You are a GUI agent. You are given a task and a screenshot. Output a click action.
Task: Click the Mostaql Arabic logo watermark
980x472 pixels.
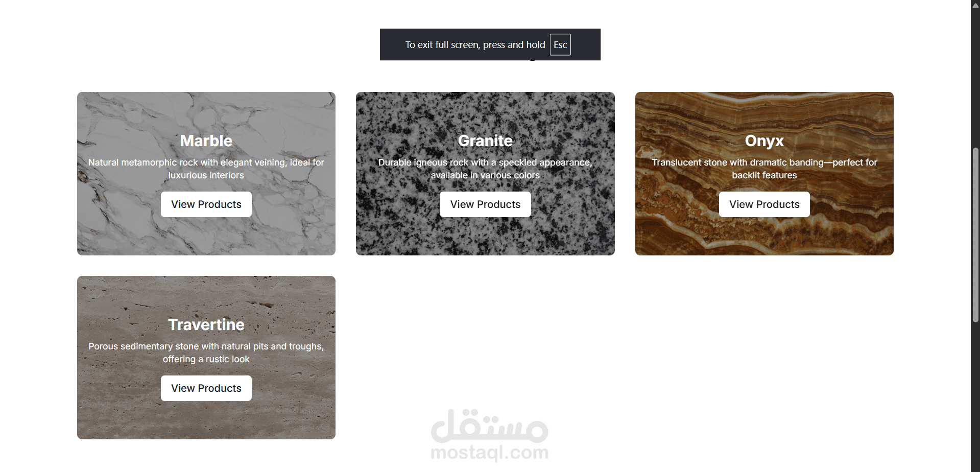(x=489, y=426)
